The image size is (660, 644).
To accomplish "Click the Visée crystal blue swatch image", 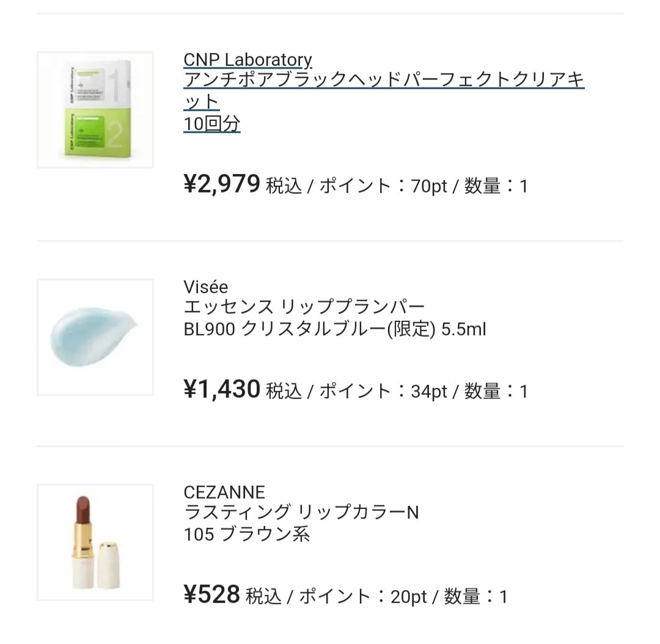I will pyautogui.click(x=95, y=337).
